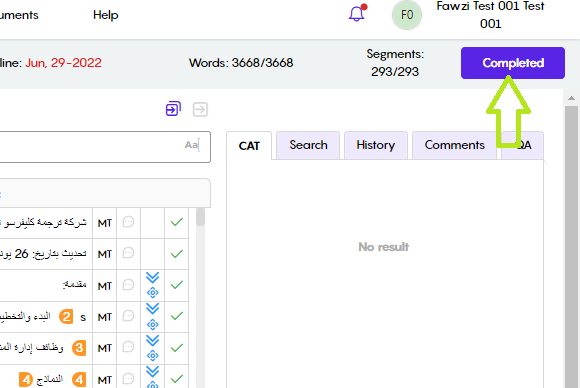This screenshot has width=580, height=388.
Task: Click the blue target icon on مقدمة row
Action: 152,293
